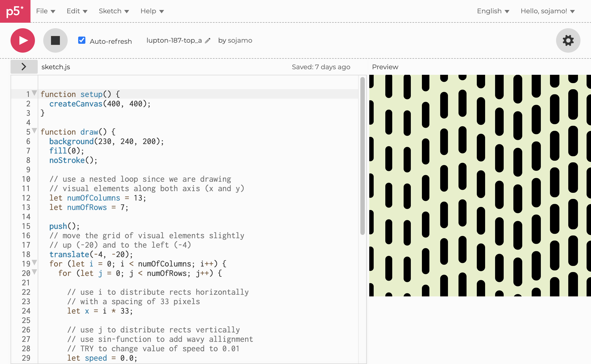Stop the running sketch

coord(55,40)
